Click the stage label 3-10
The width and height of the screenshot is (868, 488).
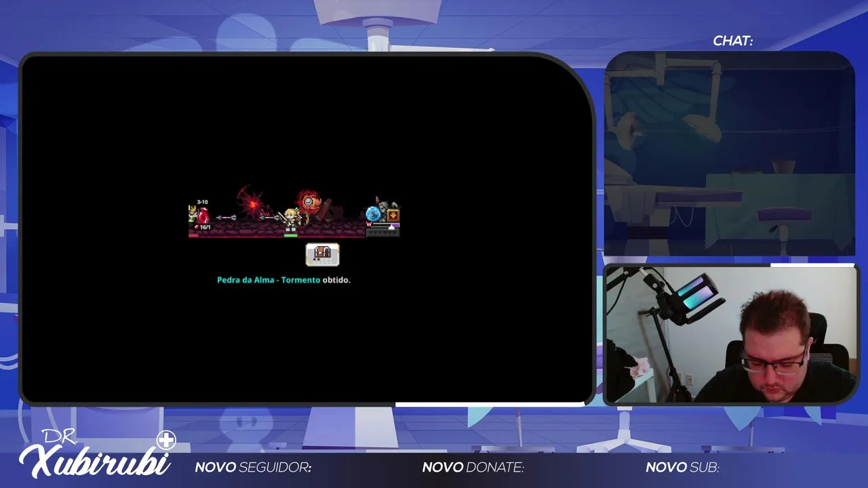(x=202, y=202)
